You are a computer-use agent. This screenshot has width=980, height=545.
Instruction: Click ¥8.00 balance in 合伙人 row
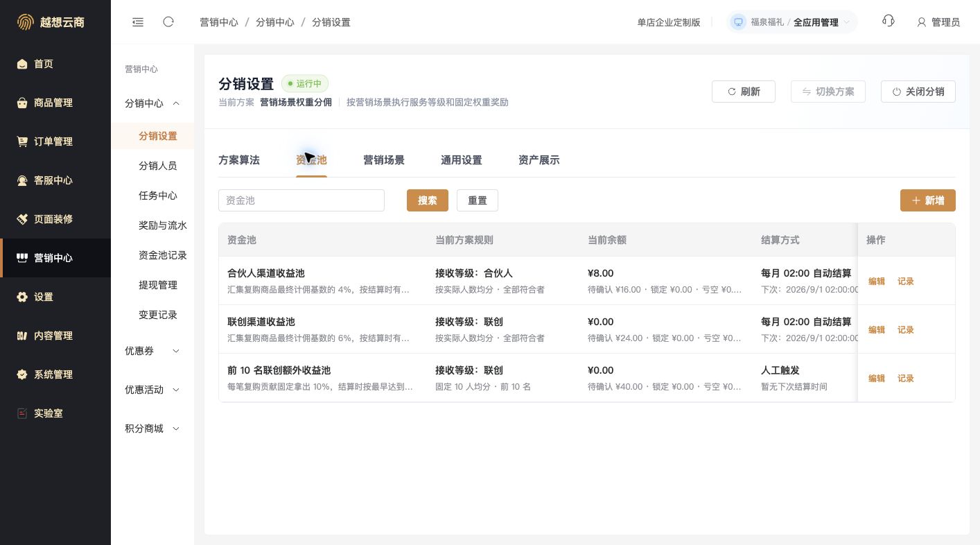(x=600, y=273)
